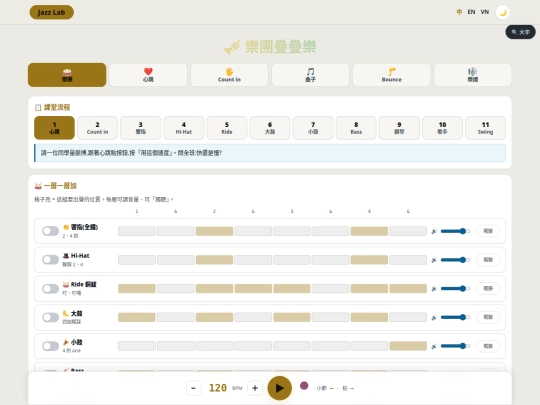Image resolution: width=540 pixels, height=405 pixels.
Task: Switch to the 心跳 heart tab
Action: [148, 75]
